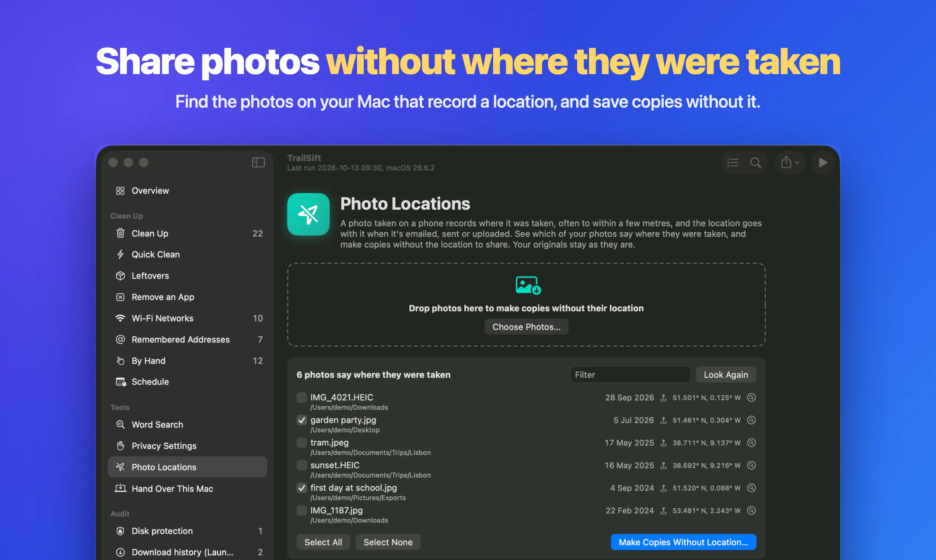Viewport: 936px width, 560px height.
Task: Click Select All button
Action: (323, 542)
